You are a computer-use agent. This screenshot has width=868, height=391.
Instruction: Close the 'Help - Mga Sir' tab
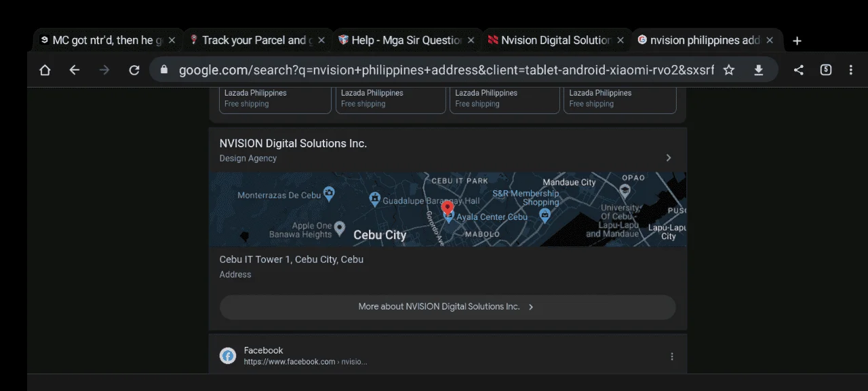[471, 41]
